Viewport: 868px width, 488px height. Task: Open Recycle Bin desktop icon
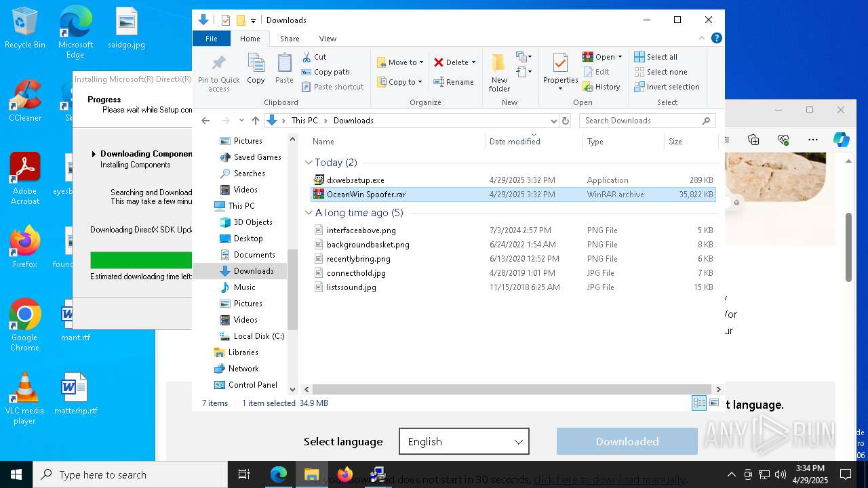coord(25,28)
